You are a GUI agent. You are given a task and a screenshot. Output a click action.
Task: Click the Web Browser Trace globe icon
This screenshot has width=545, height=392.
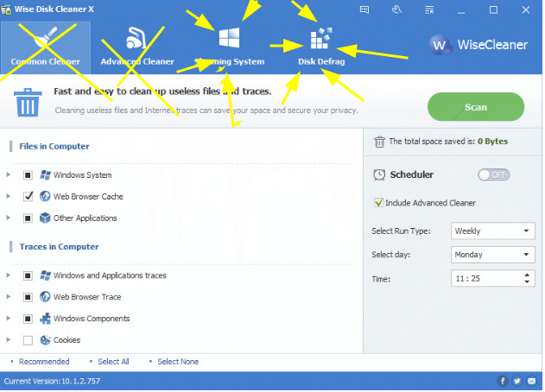click(45, 298)
